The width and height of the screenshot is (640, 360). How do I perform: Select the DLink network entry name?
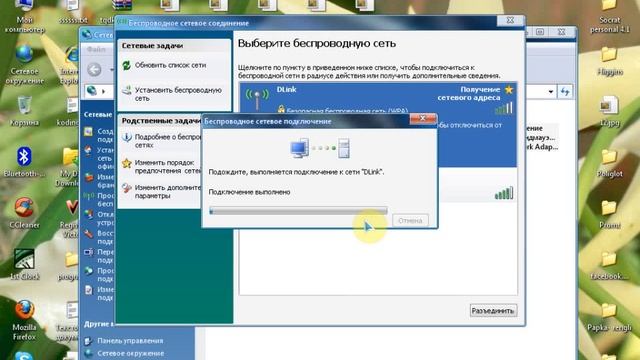point(287,89)
